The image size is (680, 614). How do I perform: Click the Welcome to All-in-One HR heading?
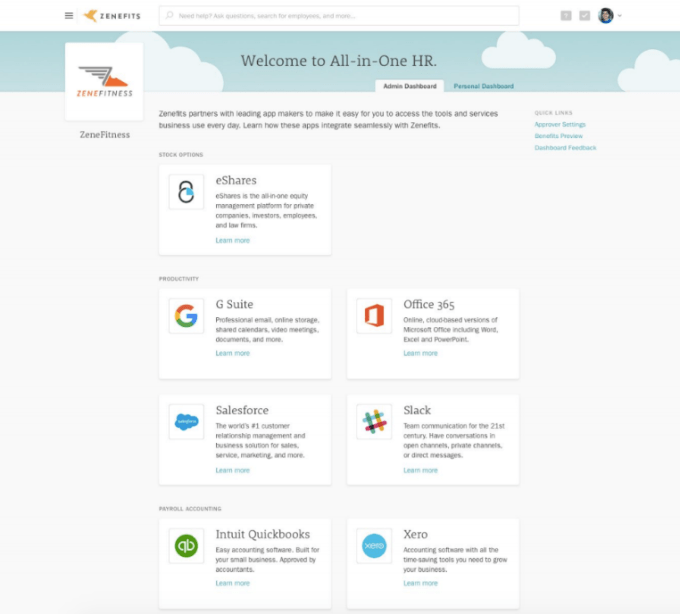339,61
